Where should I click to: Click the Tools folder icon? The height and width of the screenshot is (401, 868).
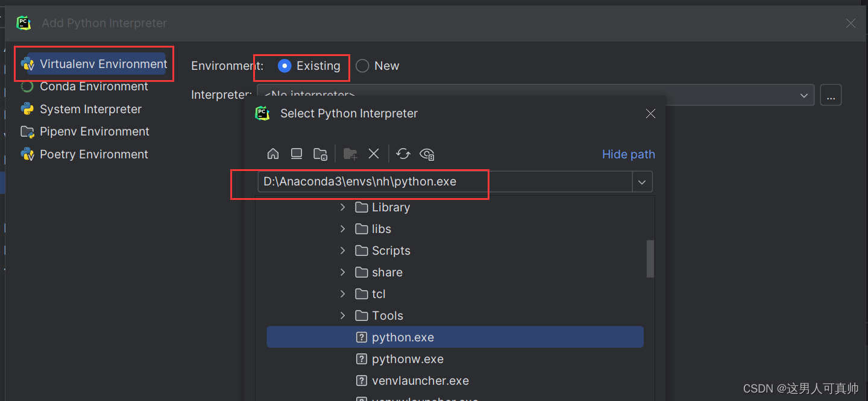click(362, 316)
